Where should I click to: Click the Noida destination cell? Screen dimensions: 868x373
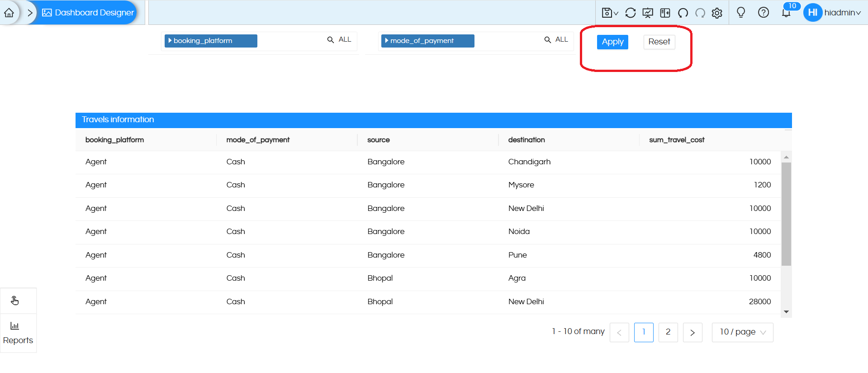point(519,231)
